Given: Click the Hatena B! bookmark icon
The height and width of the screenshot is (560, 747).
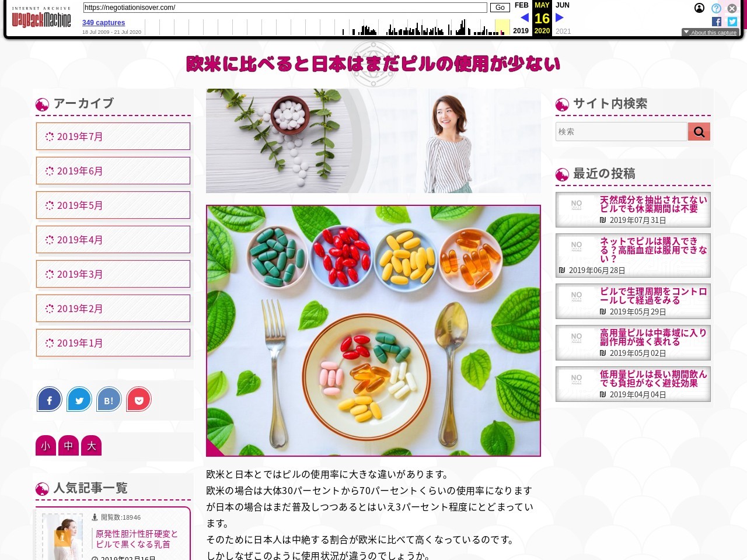Looking at the screenshot, I should click(x=109, y=400).
